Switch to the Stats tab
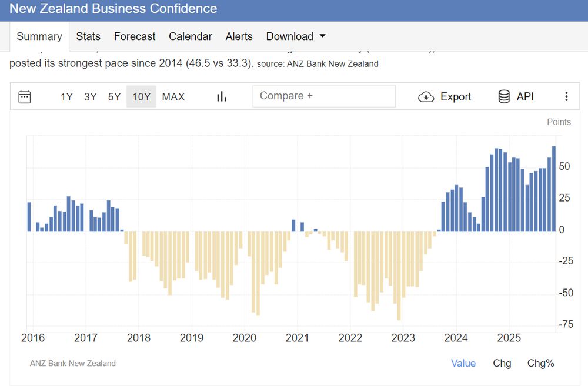Screen dimensions: 588x386 point(88,36)
